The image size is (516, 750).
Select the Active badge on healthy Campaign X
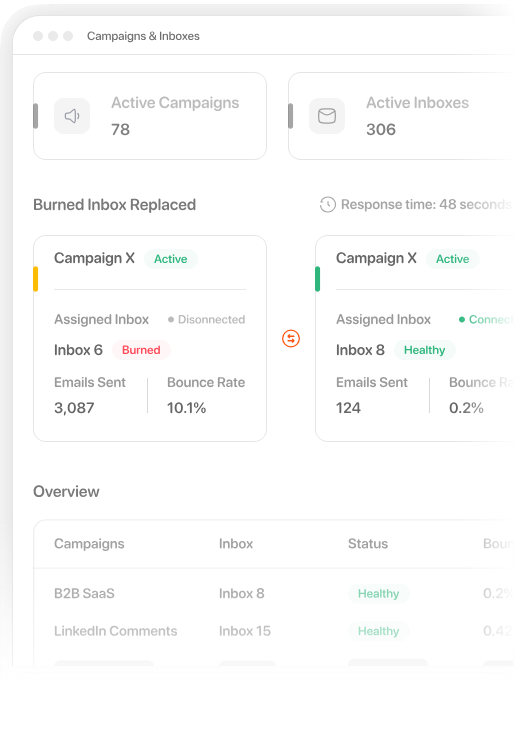452,259
